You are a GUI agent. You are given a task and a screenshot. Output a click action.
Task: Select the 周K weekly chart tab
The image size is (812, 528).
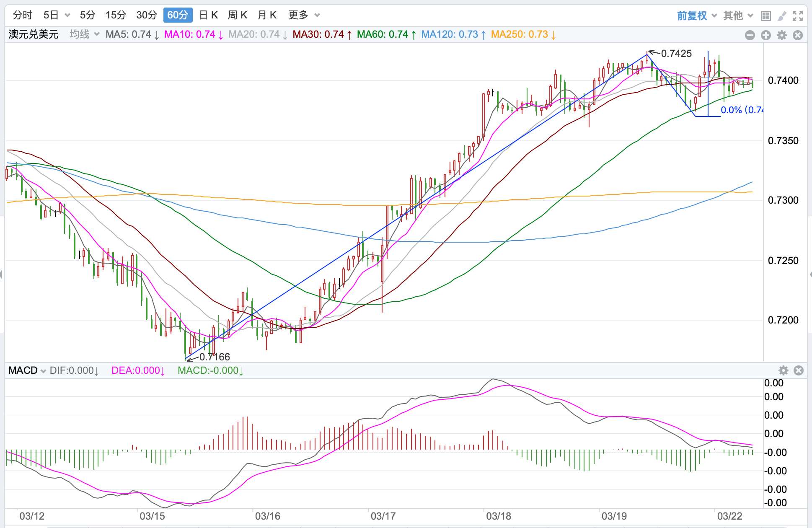tap(237, 15)
